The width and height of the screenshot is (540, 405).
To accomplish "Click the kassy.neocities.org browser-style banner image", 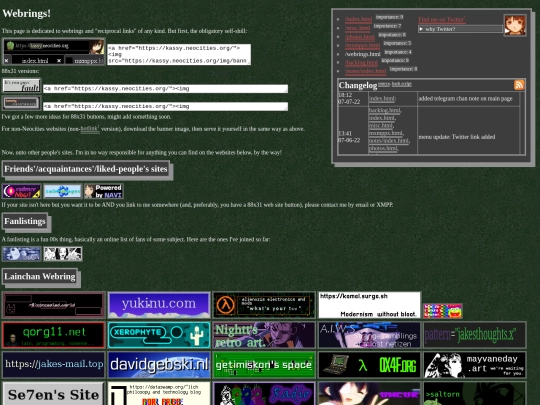I will [x=54, y=52].
